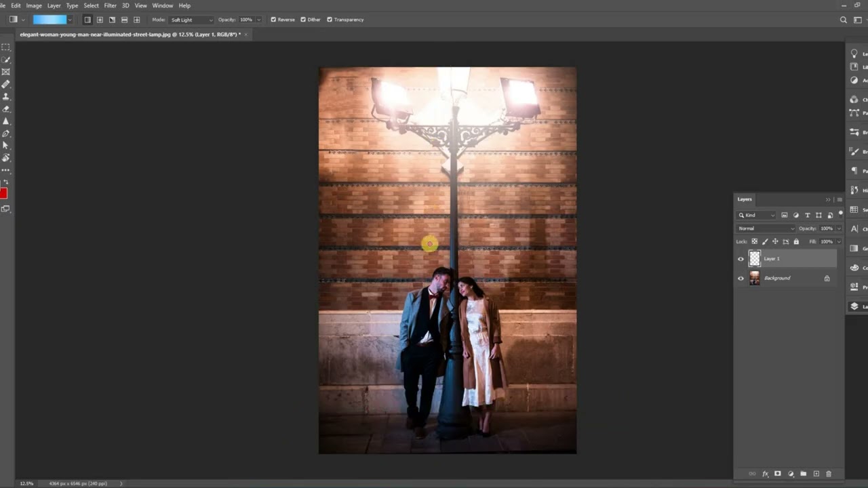Choose Linear Gradient type
868x488 pixels.
pos(87,20)
